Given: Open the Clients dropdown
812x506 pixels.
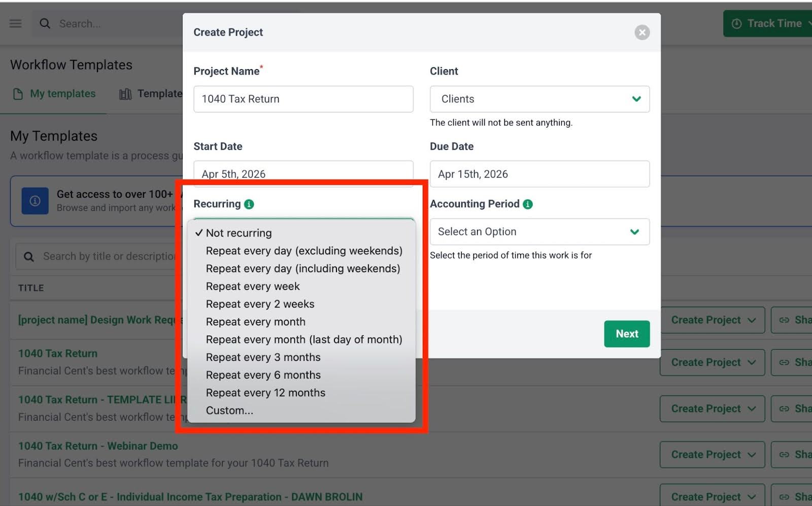Looking at the screenshot, I should [539, 99].
